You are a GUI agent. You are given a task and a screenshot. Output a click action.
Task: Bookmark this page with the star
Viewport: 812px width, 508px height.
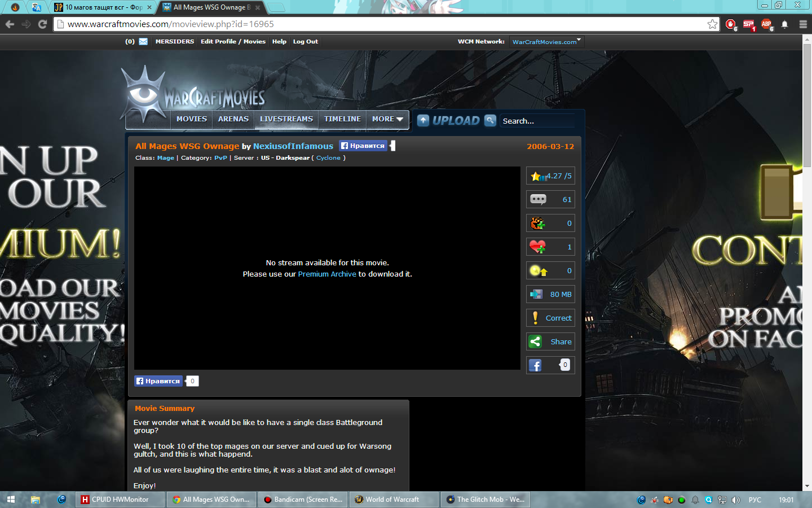click(713, 24)
